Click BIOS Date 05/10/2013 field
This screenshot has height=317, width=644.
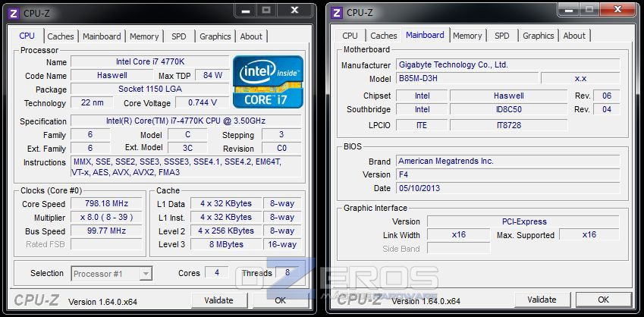coord(508,188)
